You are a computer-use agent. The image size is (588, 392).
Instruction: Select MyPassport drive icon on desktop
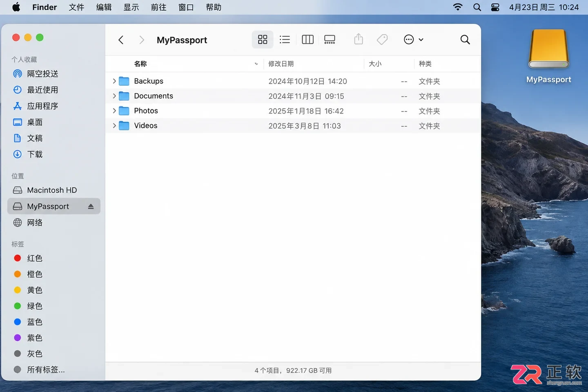548,49
